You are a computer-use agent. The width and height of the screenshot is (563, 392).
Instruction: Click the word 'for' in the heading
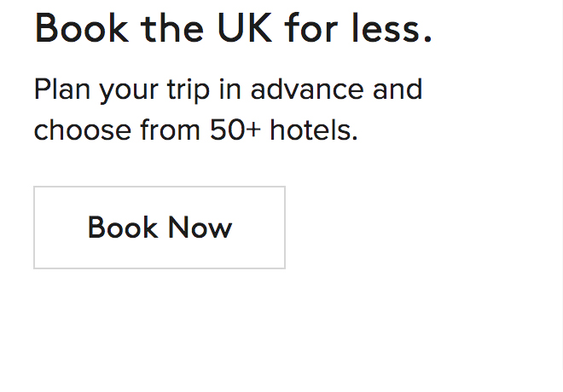[313, 28]
